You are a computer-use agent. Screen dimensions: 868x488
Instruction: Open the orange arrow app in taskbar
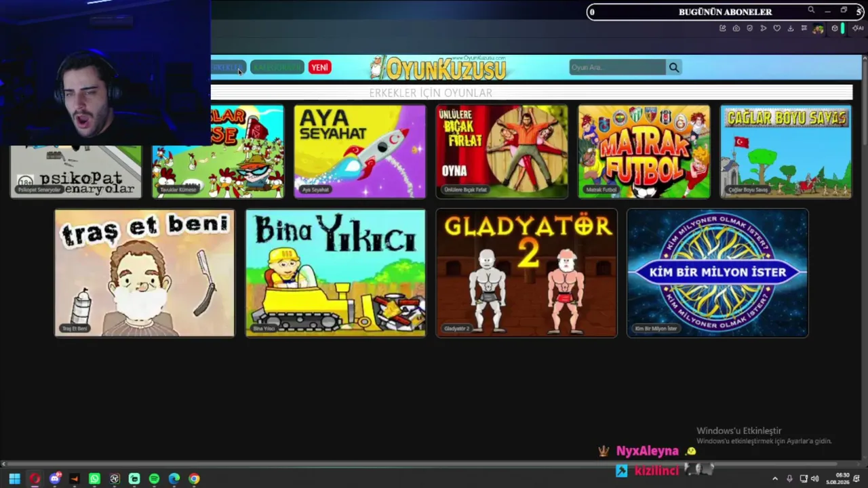point(75,479)
